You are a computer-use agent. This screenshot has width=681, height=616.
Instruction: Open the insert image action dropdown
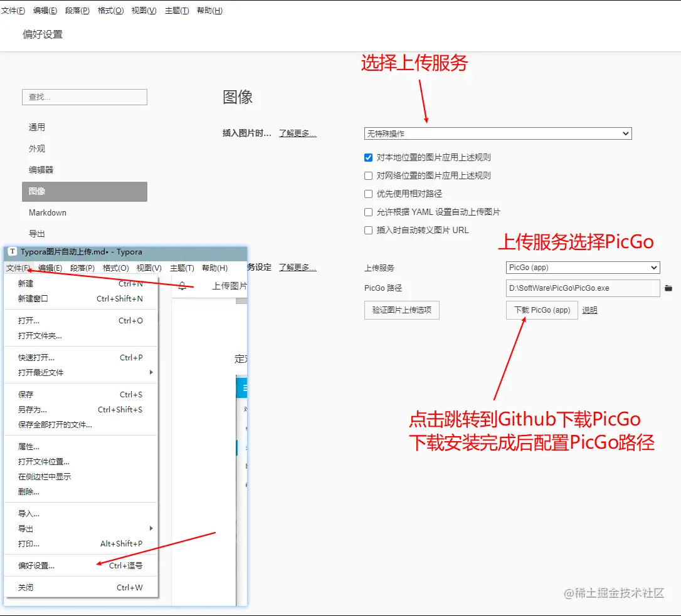click(x=498, y=133)
